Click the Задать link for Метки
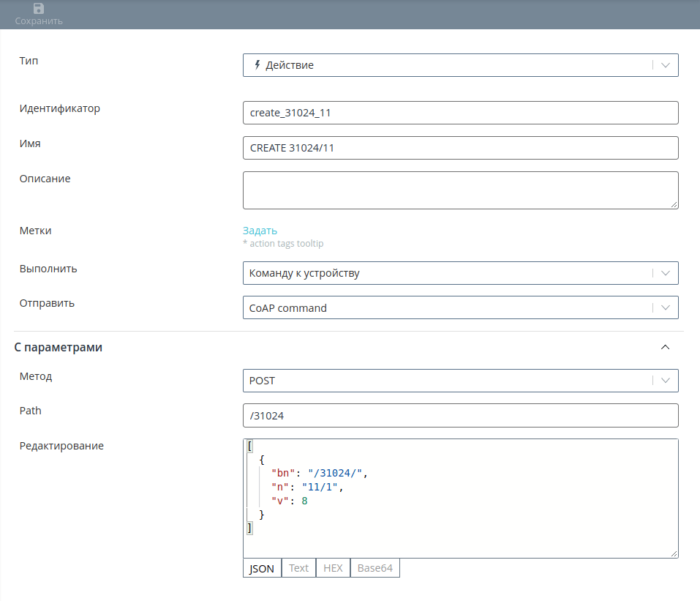700x601 pixels. pyautogui.click(x=260, y=231)
